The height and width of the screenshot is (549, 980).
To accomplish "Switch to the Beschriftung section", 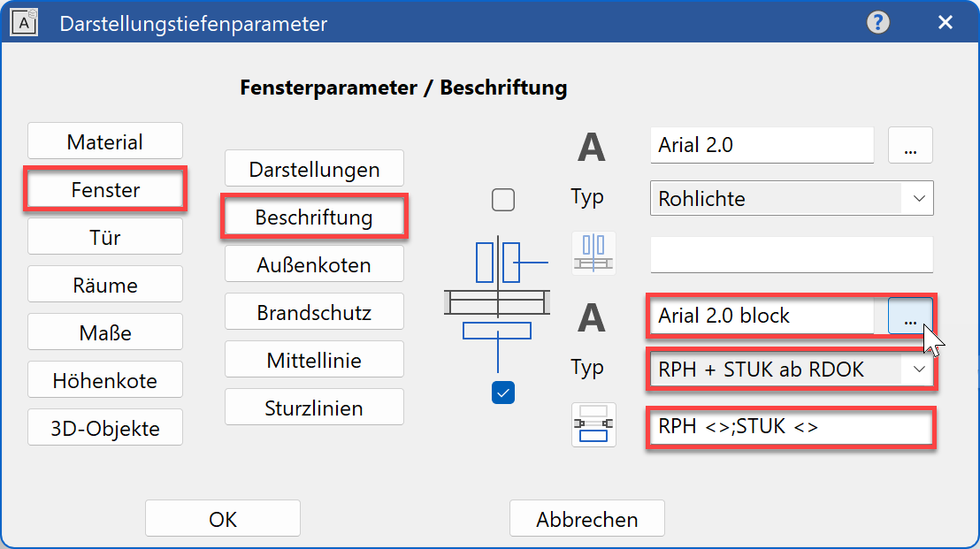I will click(314, 216).
